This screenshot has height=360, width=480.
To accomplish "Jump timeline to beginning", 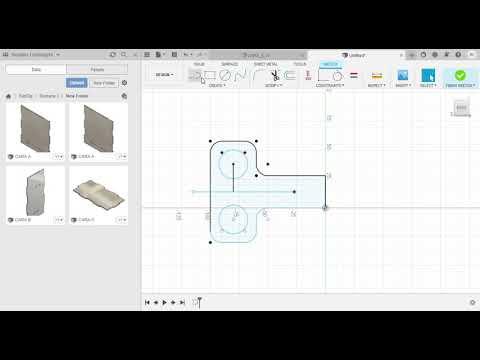I will click(147, 302).
